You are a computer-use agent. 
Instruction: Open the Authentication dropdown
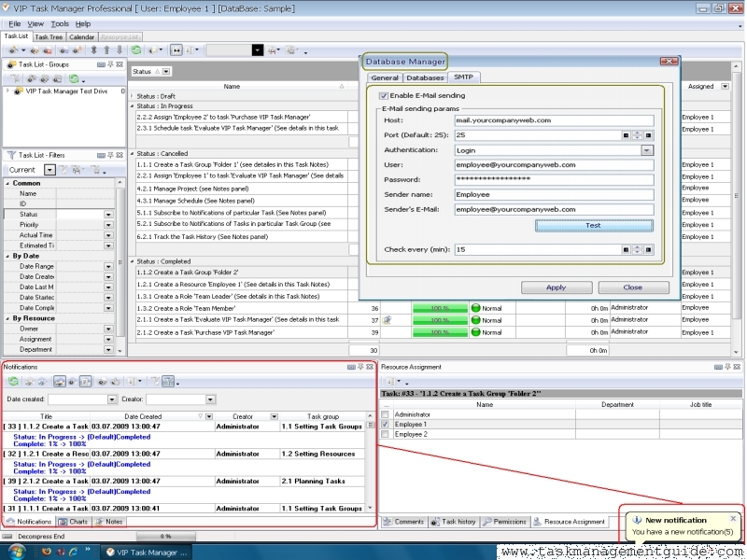click(x=646, y=150)
